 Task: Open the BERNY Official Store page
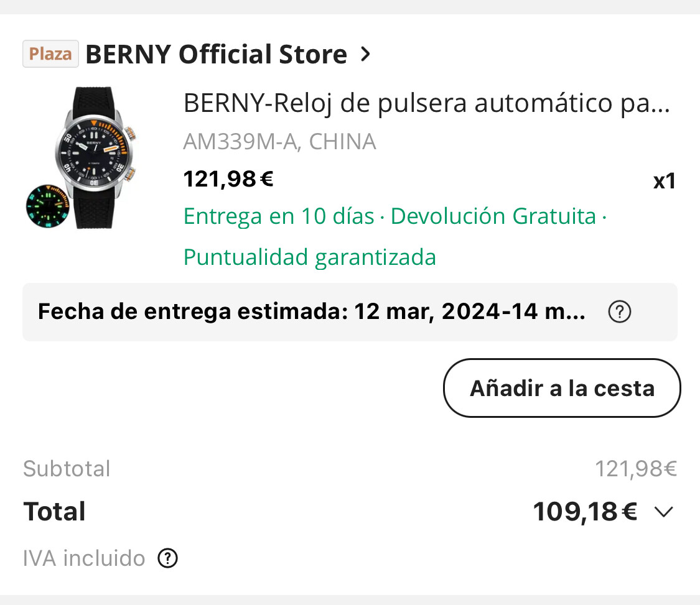[216, 55]
